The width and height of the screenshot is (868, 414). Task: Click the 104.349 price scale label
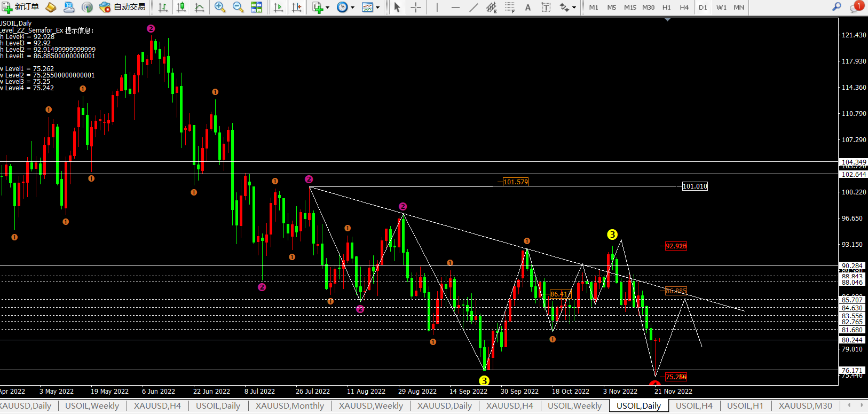(854, 162)
